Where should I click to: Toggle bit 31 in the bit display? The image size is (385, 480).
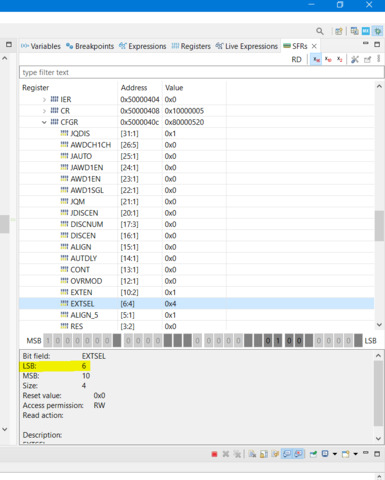pyautogui.click(x=48, y=341)
